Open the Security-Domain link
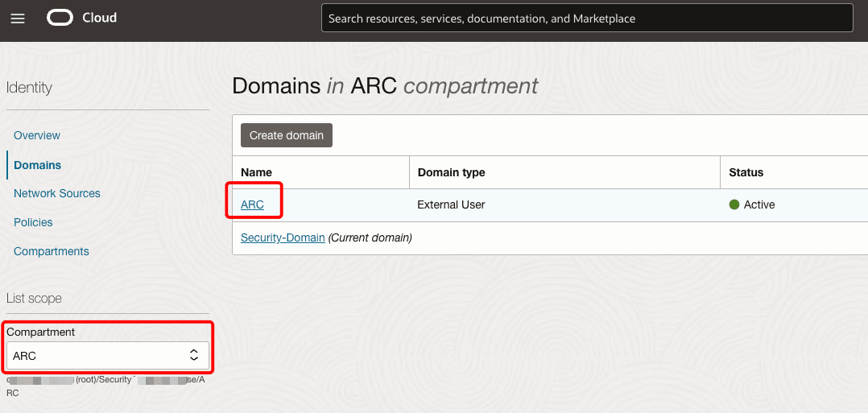The image size is (868, 413). (283, 238)
